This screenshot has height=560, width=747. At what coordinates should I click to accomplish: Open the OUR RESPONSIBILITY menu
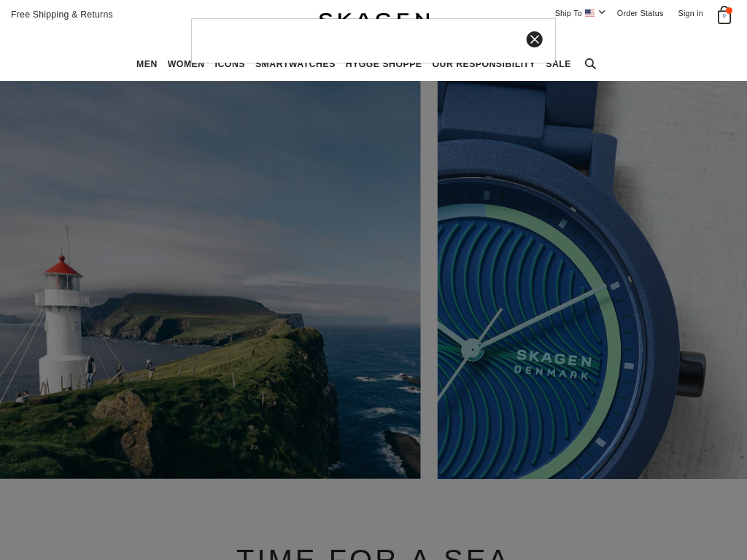pos(484,64)
